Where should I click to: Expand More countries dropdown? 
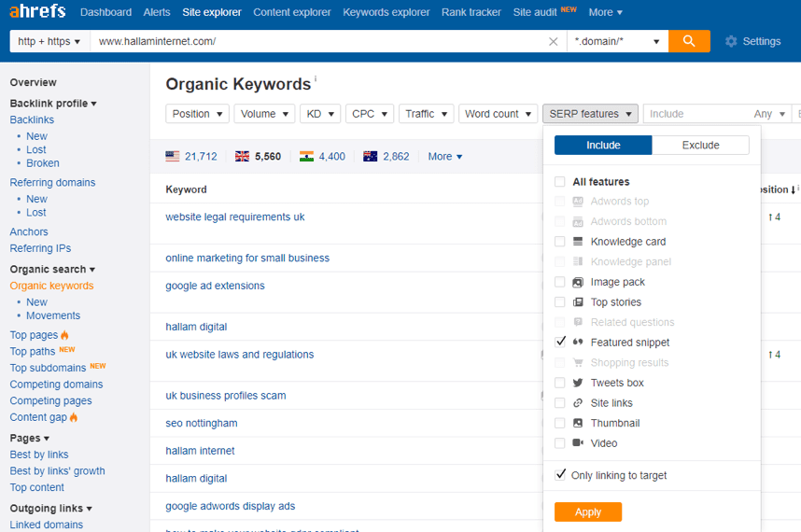(x=445, y=156)
